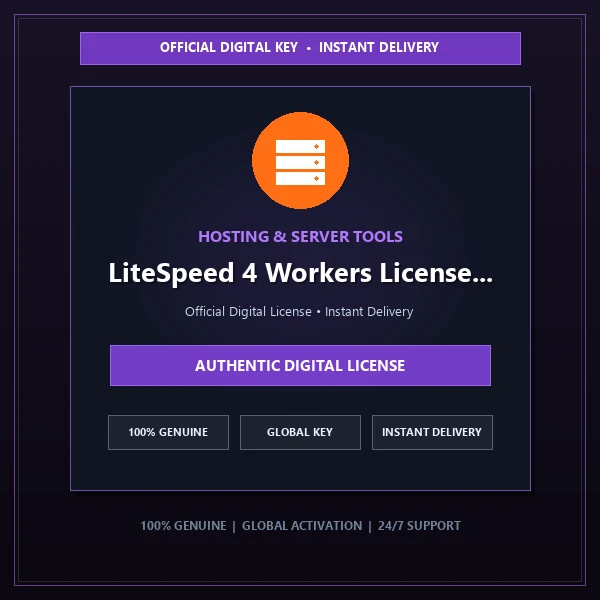
Task: Click the LiteSpeed 4 Workers License title
Action: click(300, 273)
